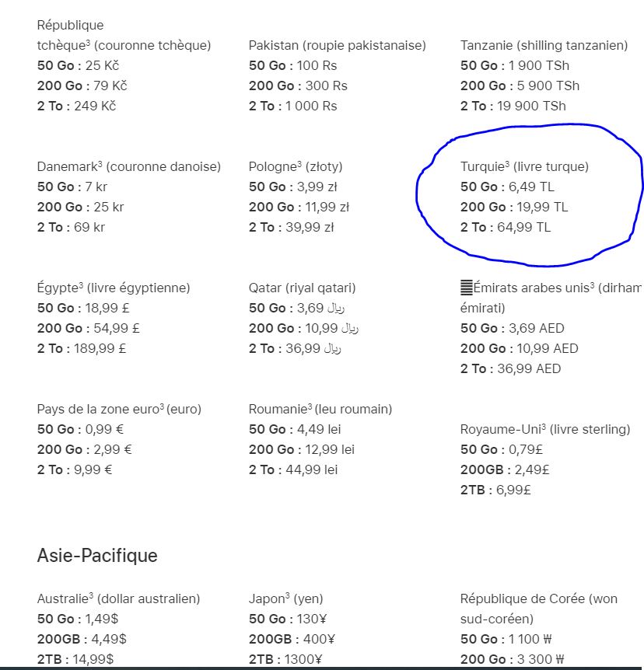
Task: Select the Asie-Pacifique section heading
Action: click(x=97, y=556)
